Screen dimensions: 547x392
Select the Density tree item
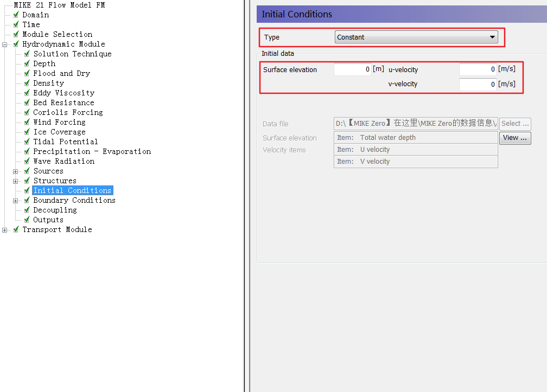[x=48, y=83]
